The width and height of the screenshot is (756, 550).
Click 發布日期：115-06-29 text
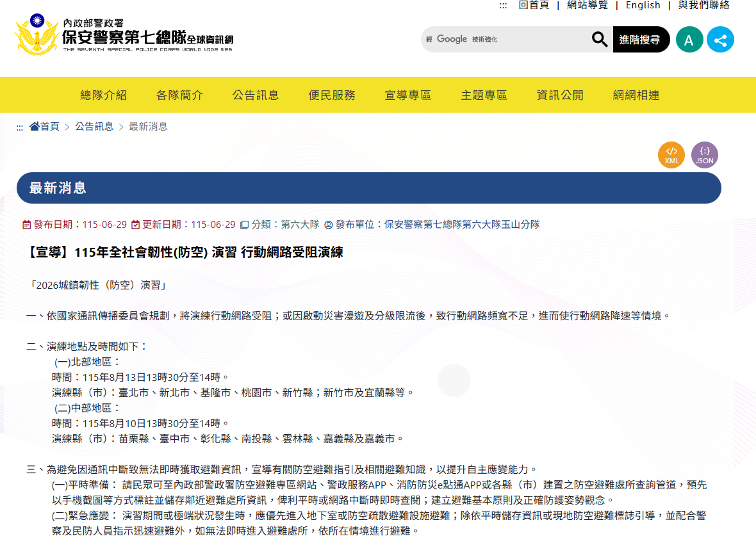[80, 225]
